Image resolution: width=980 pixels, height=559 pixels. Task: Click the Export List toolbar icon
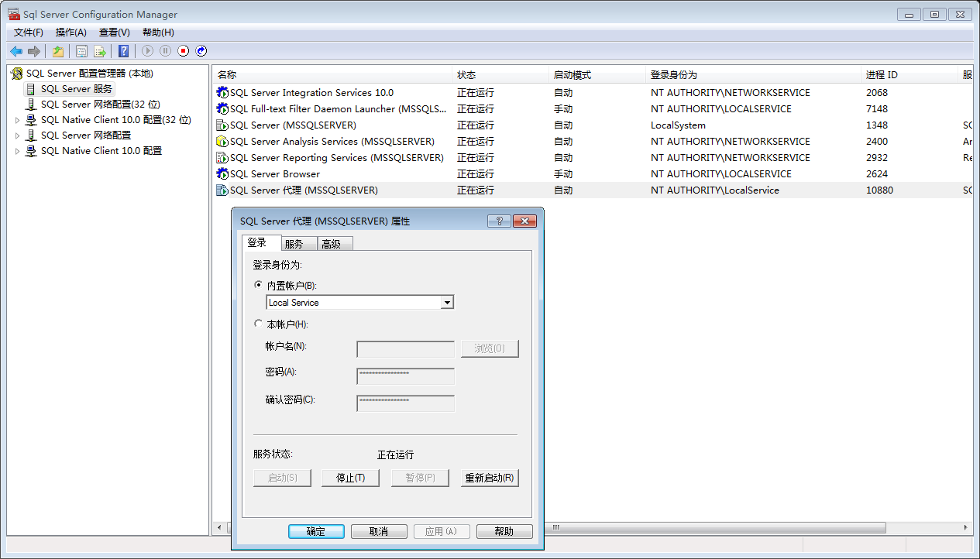(100, 51)
